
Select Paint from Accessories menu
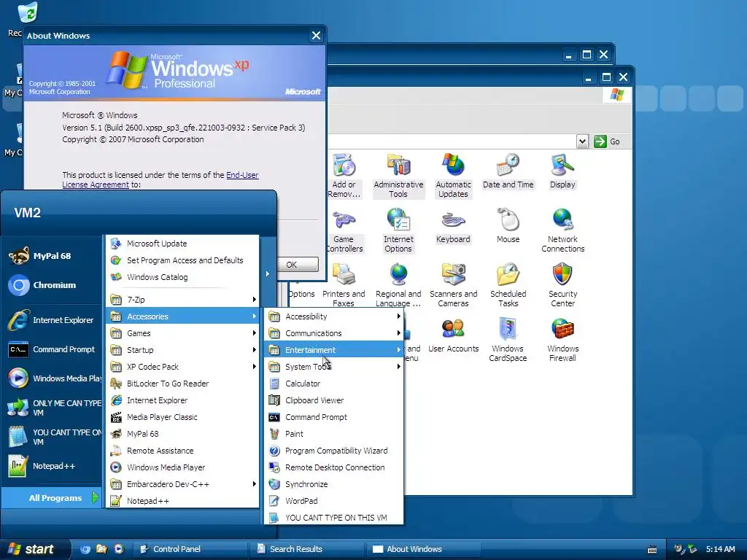pyautogui.click(x=334, y=434)
